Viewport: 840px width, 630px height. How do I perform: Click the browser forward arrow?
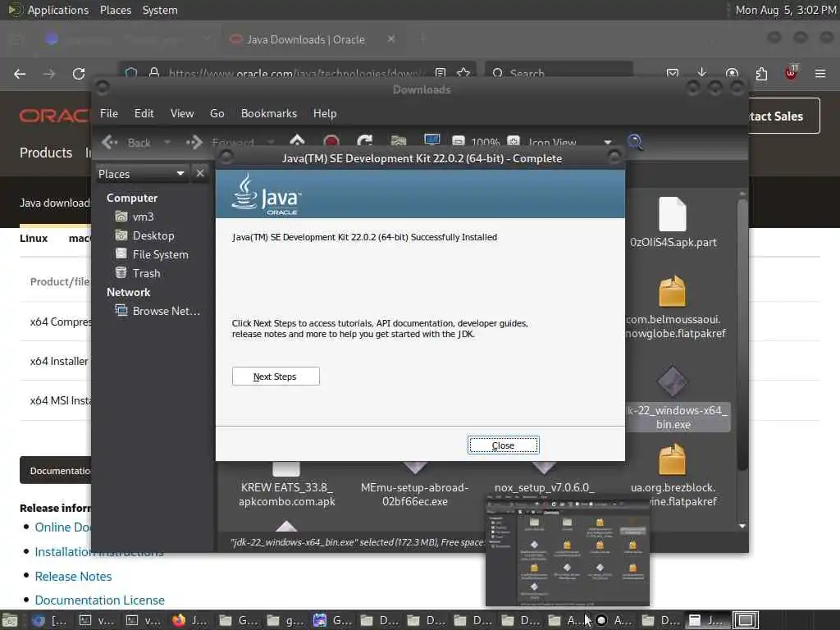[x=49, y=73]
